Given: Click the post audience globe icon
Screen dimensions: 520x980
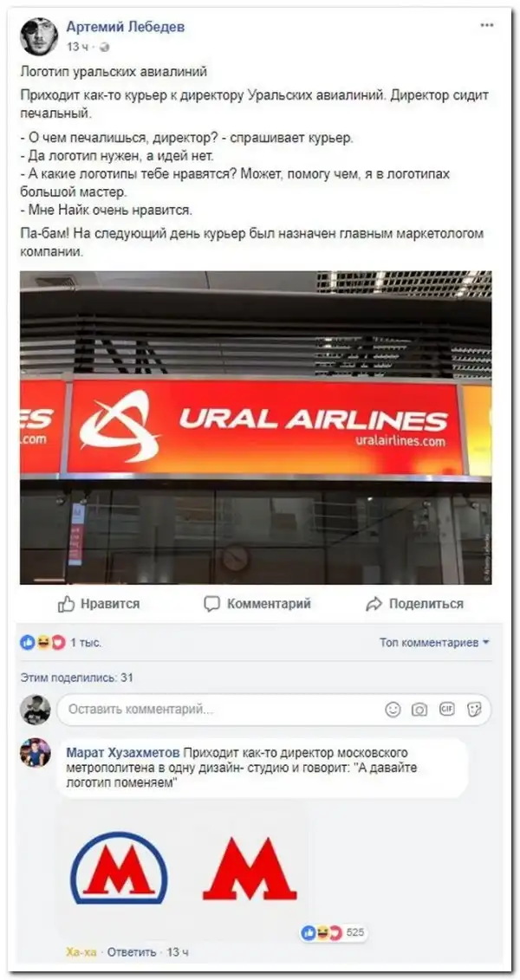Looking at the screenshot, I should tap(104, 47).
